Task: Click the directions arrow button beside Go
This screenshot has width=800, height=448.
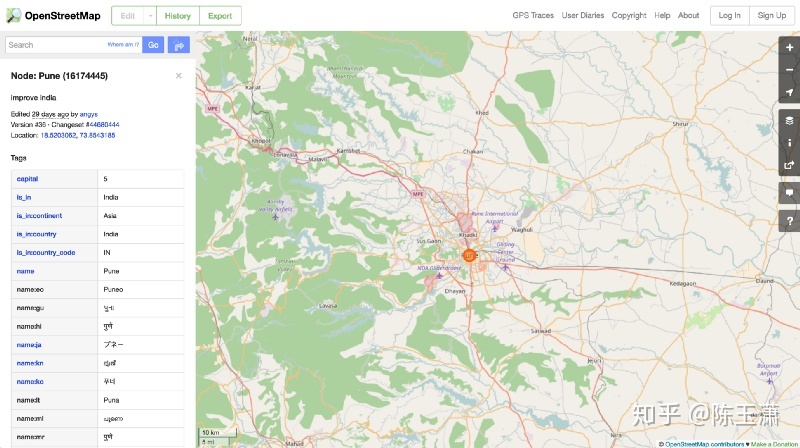Action: [x=179, y=45]
